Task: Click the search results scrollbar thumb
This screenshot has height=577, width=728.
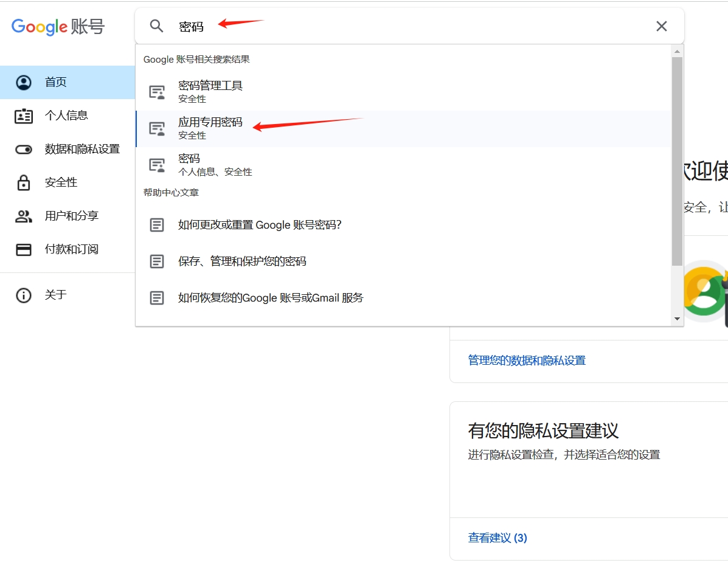Action: (x=677, y=162)
